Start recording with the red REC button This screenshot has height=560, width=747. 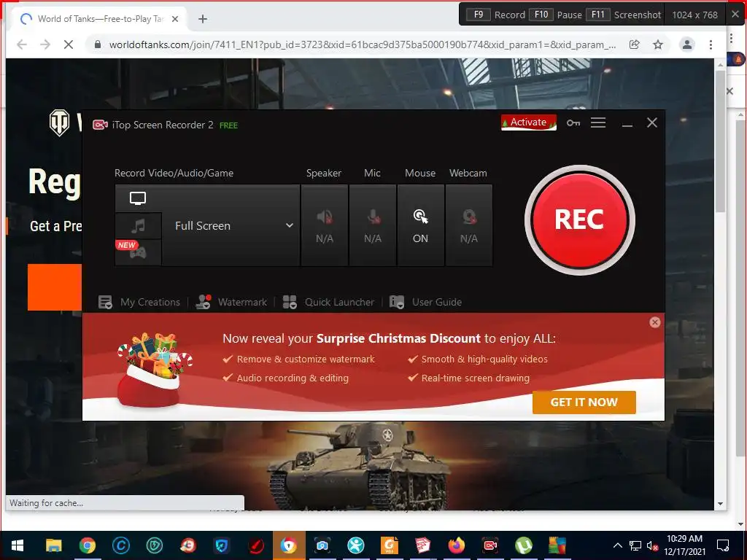(579, 220)
